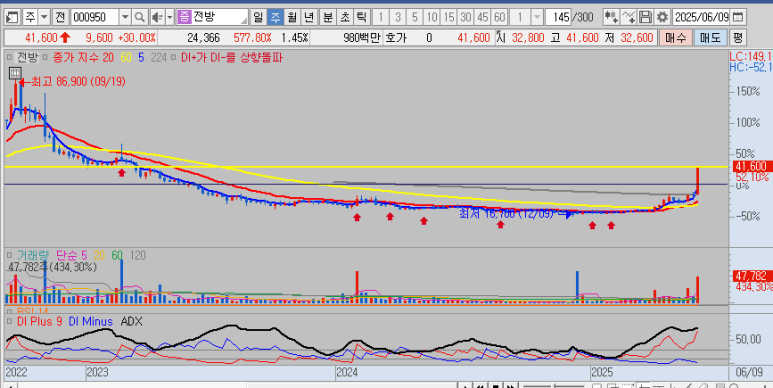Click the 매도 sell button
This screenshot has width=773, height=388.
click(710, 38)
